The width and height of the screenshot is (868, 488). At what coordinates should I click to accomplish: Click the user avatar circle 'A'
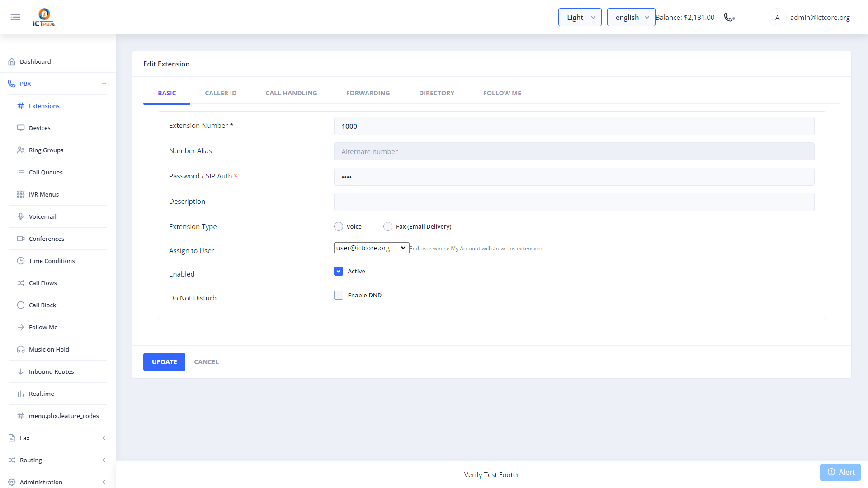777,17
